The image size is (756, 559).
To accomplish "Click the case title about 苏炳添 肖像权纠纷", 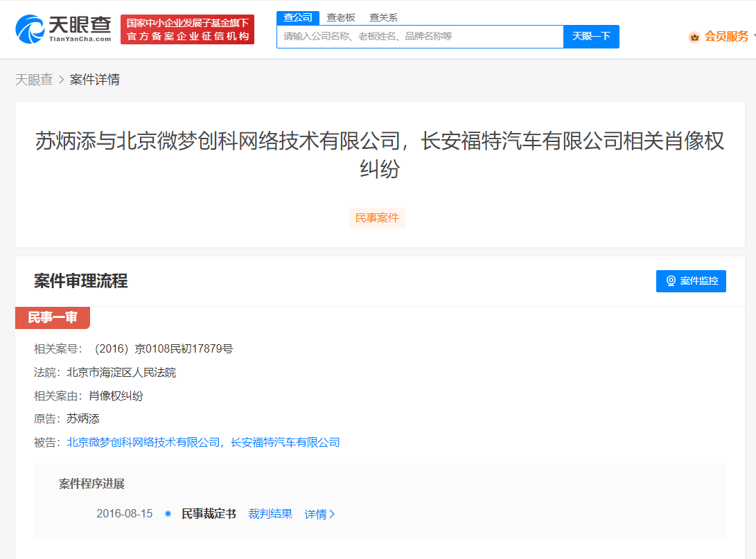I will [380, 154].
